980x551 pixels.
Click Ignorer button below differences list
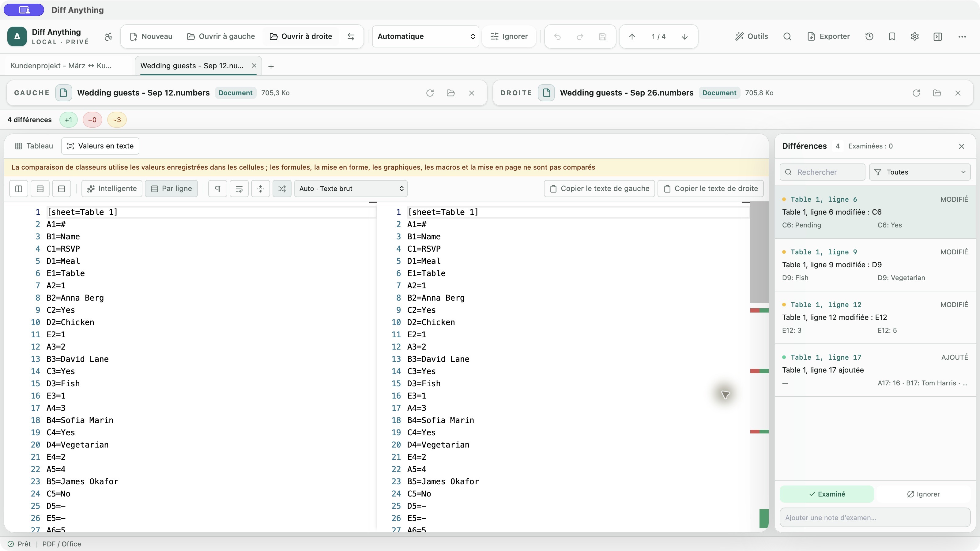(923, 494)
